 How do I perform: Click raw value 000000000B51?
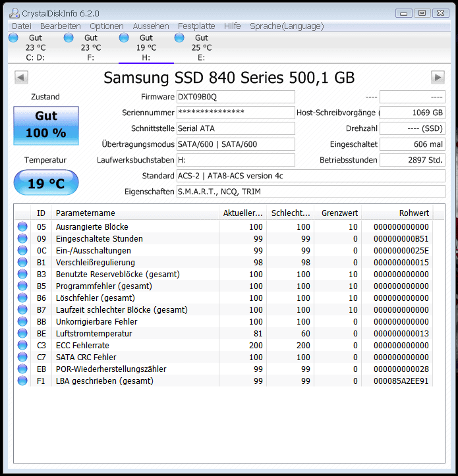tap(401, 238)
